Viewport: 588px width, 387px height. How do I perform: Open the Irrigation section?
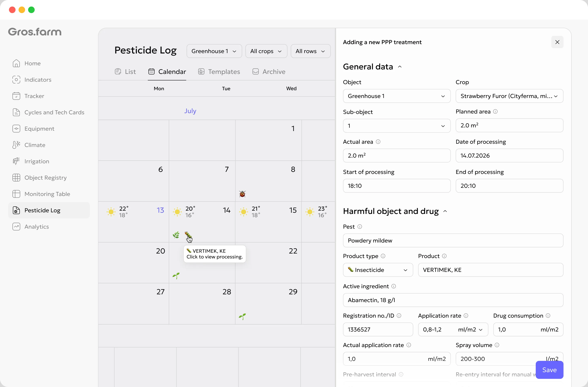coord(31,161)
